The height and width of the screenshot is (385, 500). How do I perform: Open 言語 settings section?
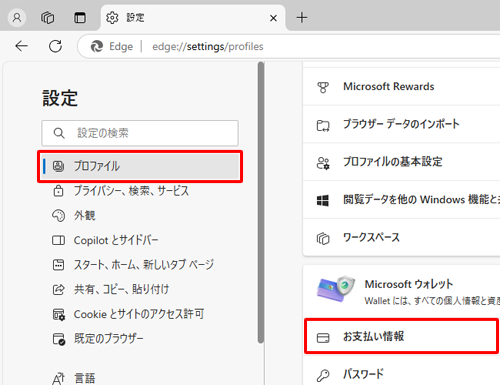[140, 378]
